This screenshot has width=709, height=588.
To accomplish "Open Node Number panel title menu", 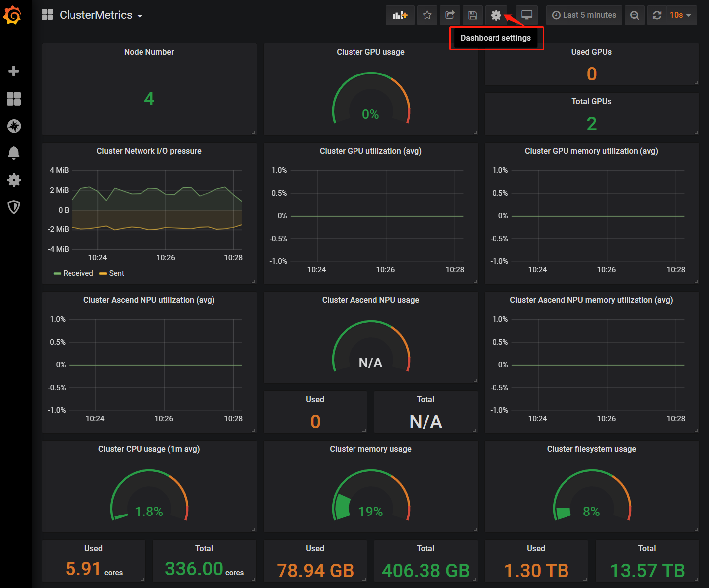I will click(149, 52).
